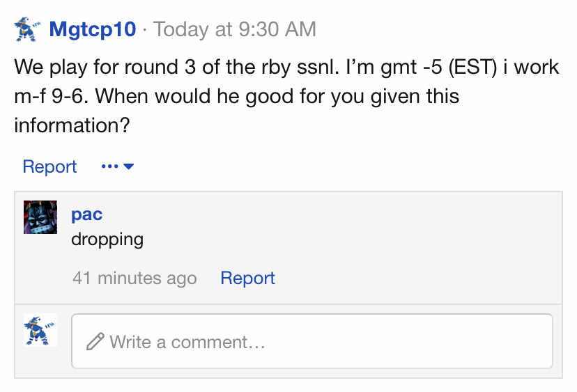This screenshot has width=577, height=392.
Task: Report pac's comment
Action: pyautogui.click(x=247, y=278)
